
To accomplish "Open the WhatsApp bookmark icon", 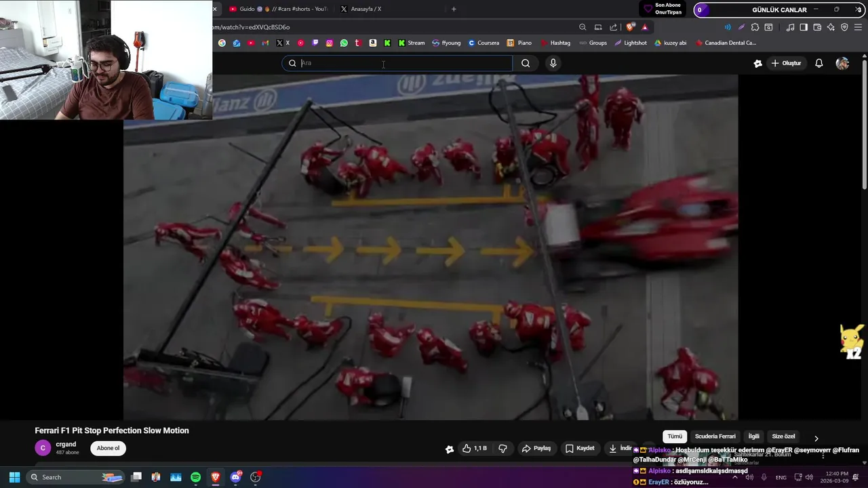I will (x=344, y=43).
